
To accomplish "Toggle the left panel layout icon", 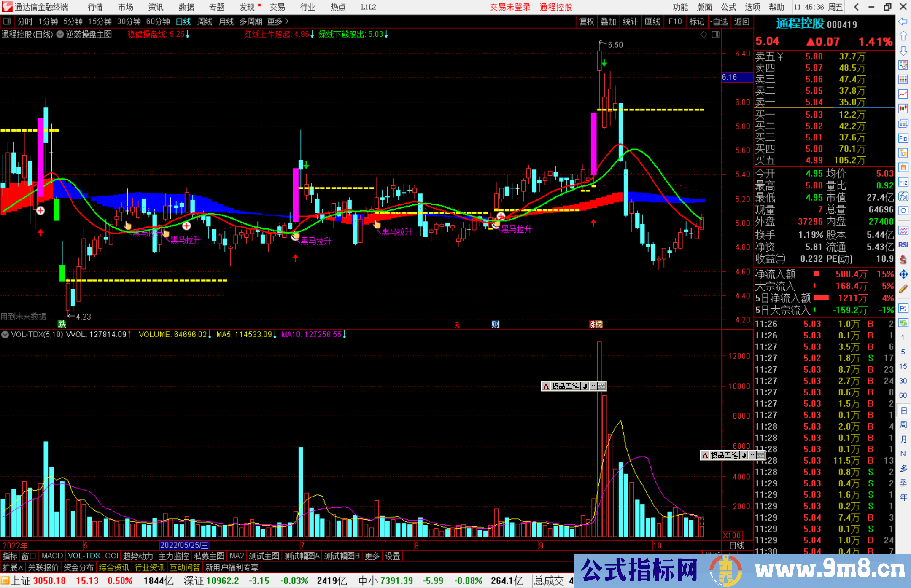I will pyautogui.click(x=7, y=21).
